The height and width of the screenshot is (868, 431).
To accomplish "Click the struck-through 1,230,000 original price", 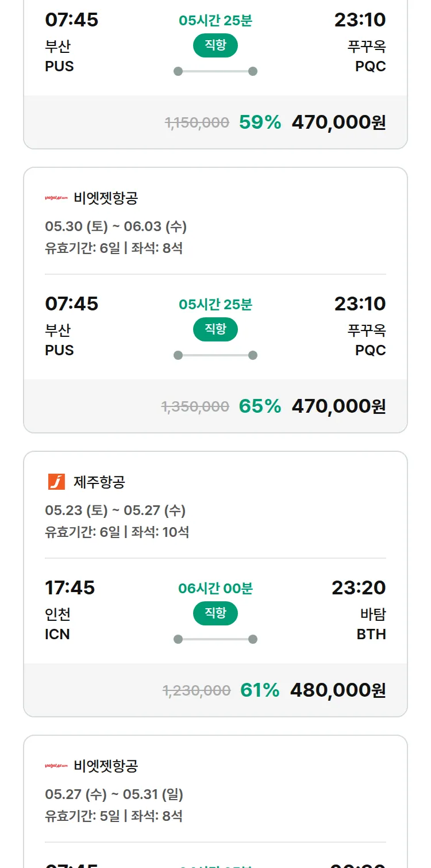I will coord(197,690).
